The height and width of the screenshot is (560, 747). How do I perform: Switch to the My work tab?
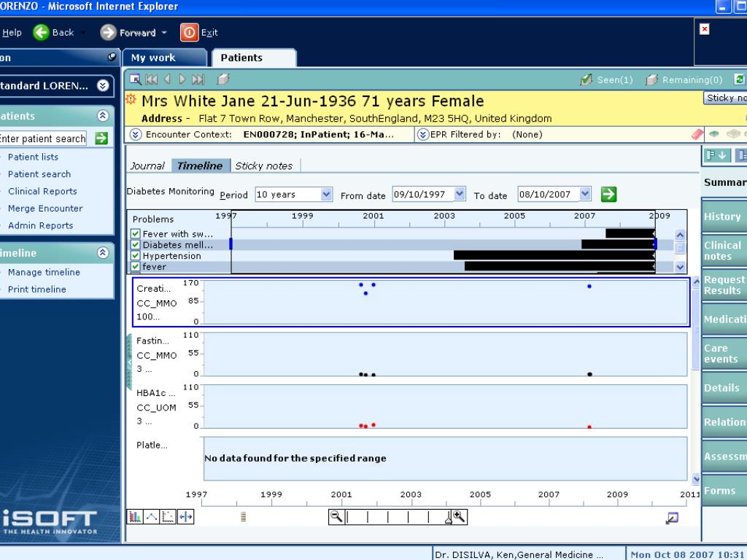click(164, 58)
